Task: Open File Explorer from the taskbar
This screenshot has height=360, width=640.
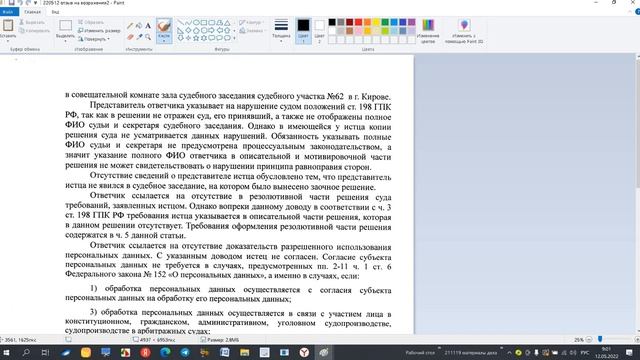Action: pyautogui.click(x=244, y=352)
